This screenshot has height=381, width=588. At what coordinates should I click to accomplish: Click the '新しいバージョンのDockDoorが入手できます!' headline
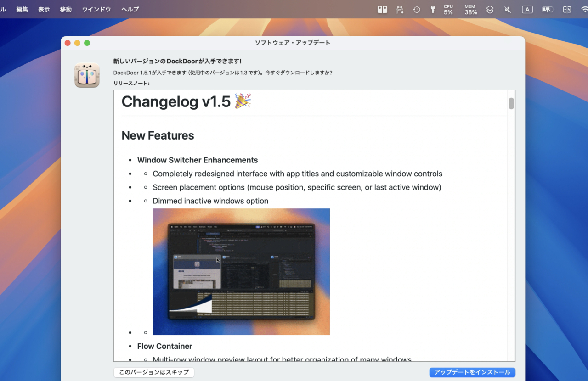coord(177,61)
